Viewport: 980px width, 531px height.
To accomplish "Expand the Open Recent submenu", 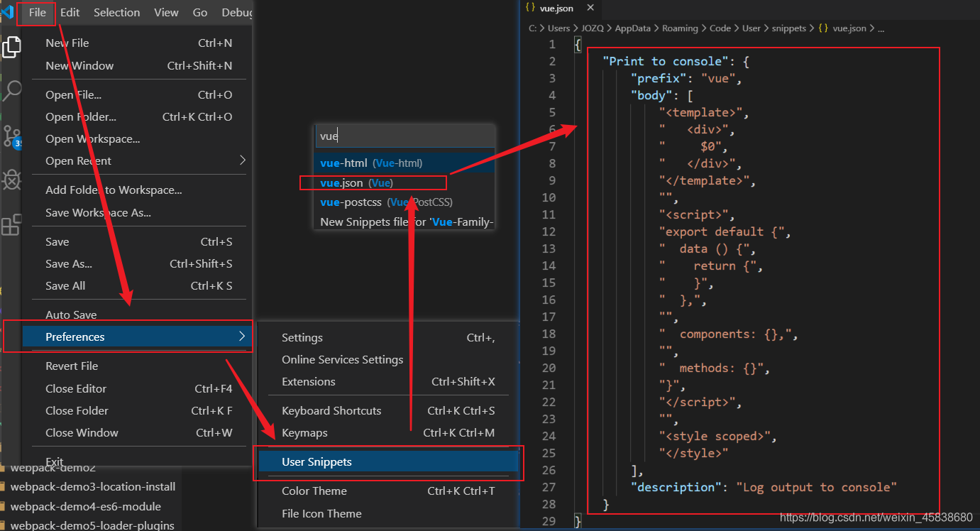I will click(138, 160).
